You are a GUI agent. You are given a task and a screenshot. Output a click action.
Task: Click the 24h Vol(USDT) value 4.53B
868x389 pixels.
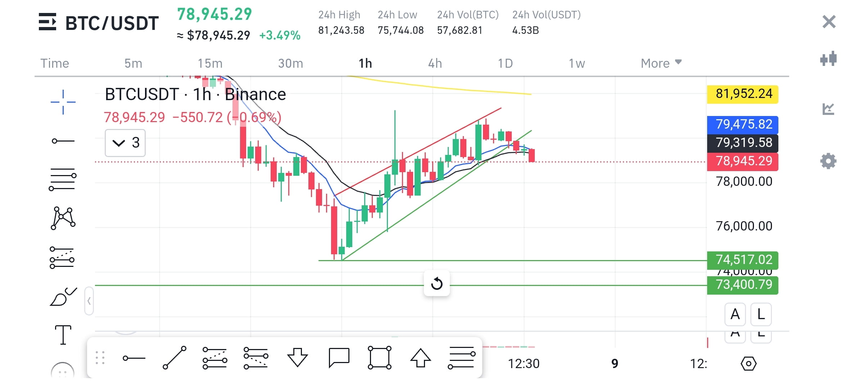[525, 30]
